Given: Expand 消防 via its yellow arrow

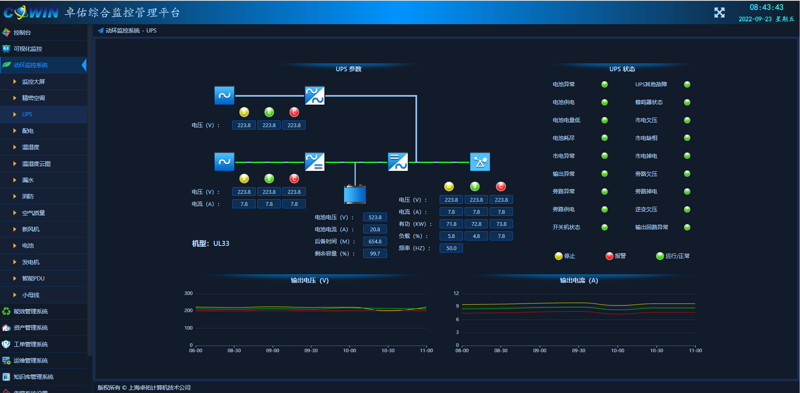Looking at the screenshot, I should [15, 196].
